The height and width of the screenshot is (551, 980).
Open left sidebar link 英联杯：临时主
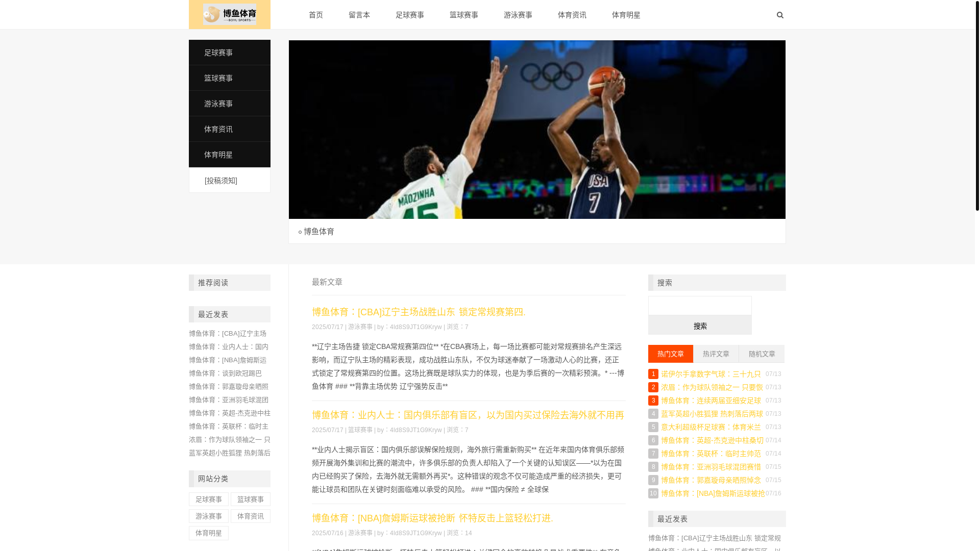(229, 426)
